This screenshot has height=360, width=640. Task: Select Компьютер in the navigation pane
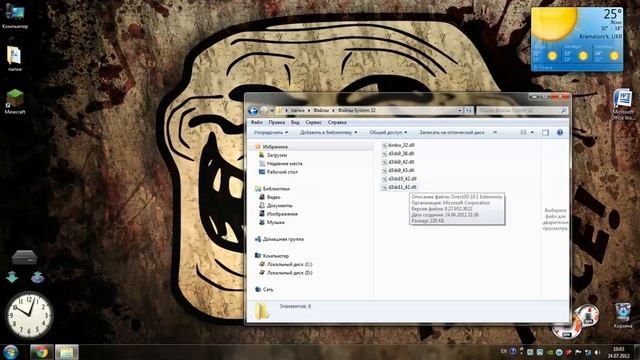pyautogui.click(x=276, y=256)
